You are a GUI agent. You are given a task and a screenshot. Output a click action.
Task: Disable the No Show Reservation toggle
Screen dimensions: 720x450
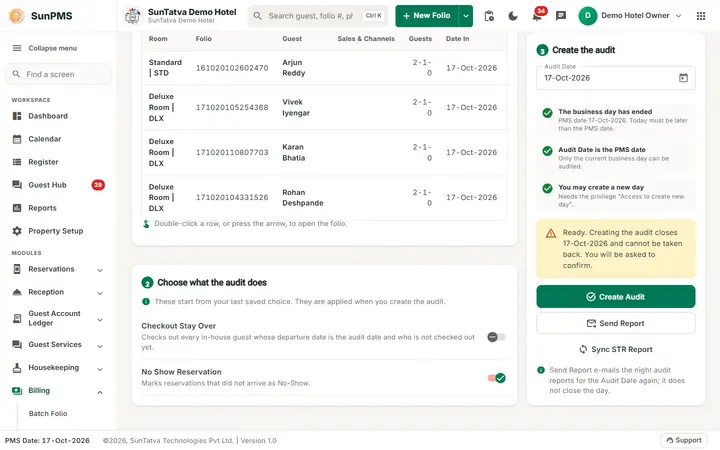pyautogui.click(x=496, y=378)
